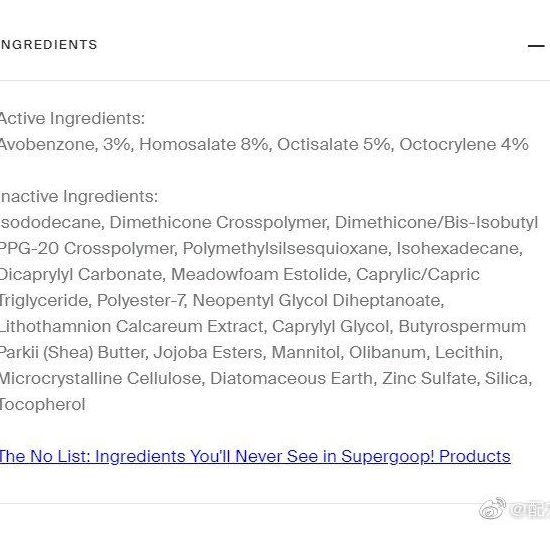Collapse the Ingredients section using the minus icon
Screen dimensions: 550x550
tap(536, 46)
